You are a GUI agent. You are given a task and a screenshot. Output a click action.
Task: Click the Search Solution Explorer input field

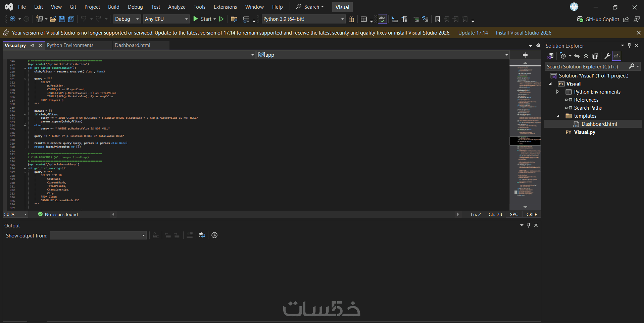click(586, 66)
